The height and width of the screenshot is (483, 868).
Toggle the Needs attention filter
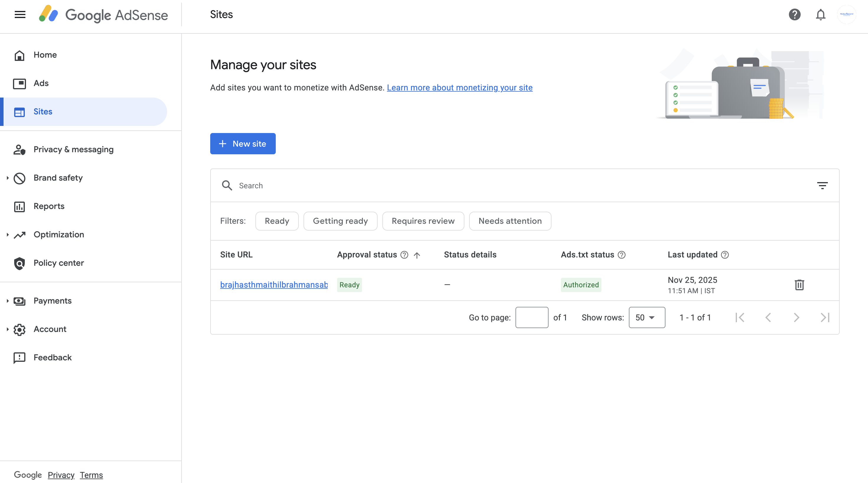(510, 221)
